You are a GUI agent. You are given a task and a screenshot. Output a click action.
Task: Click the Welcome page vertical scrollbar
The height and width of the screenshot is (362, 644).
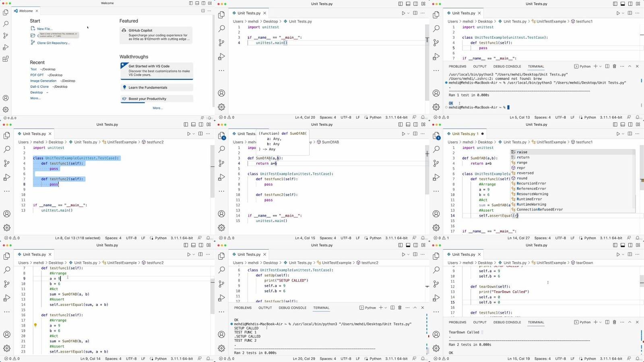click(x=213, y=60)
